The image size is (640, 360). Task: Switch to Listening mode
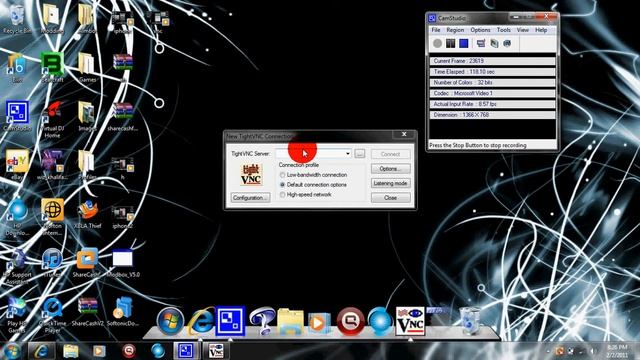point(391,183)
